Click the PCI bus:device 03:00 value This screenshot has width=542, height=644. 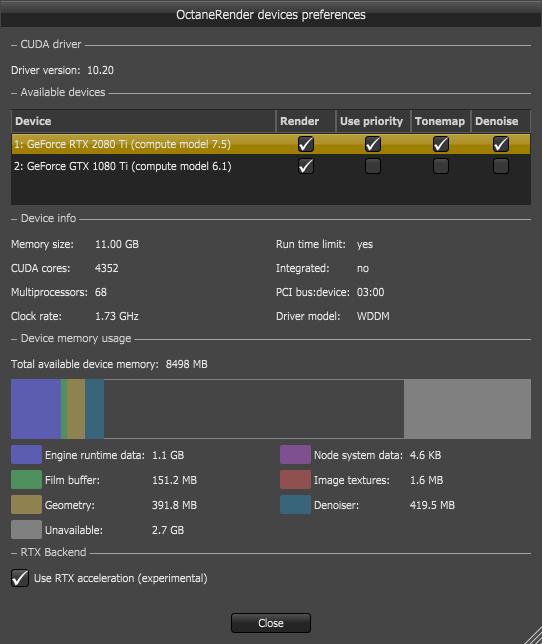(370, 292)
